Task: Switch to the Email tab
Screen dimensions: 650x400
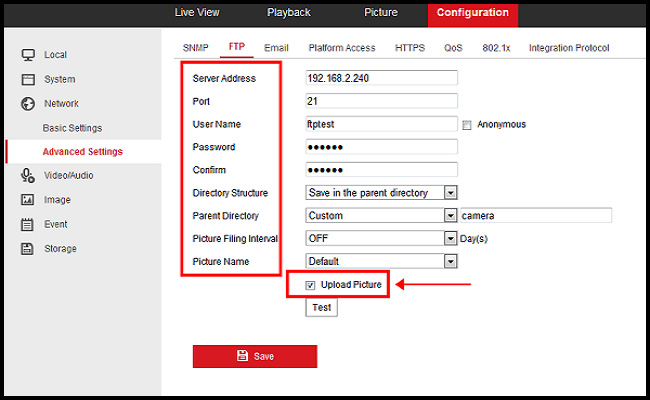Action: (x=275, y=47)
